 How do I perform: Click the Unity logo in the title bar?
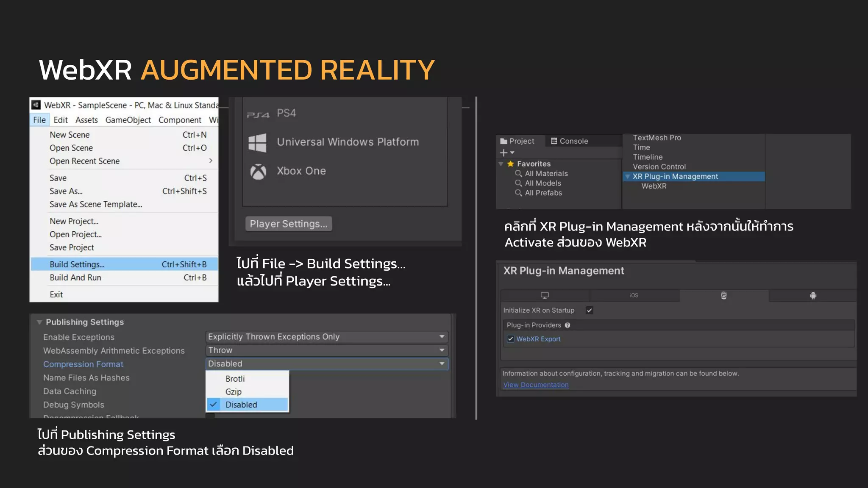(x=36, y=105)
